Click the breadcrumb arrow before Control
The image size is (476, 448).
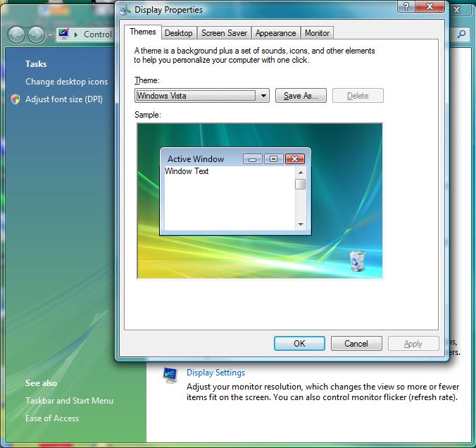pyautogui.click(x=76, y=35)
